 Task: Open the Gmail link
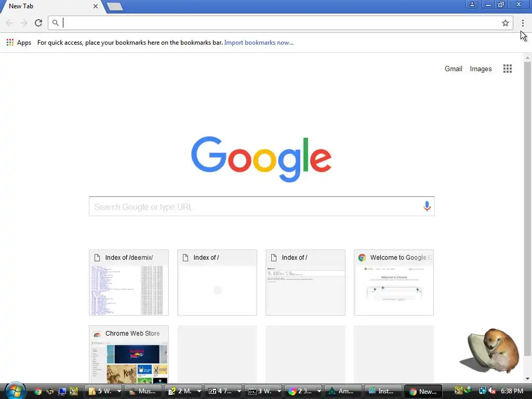(x=453, y=69)
